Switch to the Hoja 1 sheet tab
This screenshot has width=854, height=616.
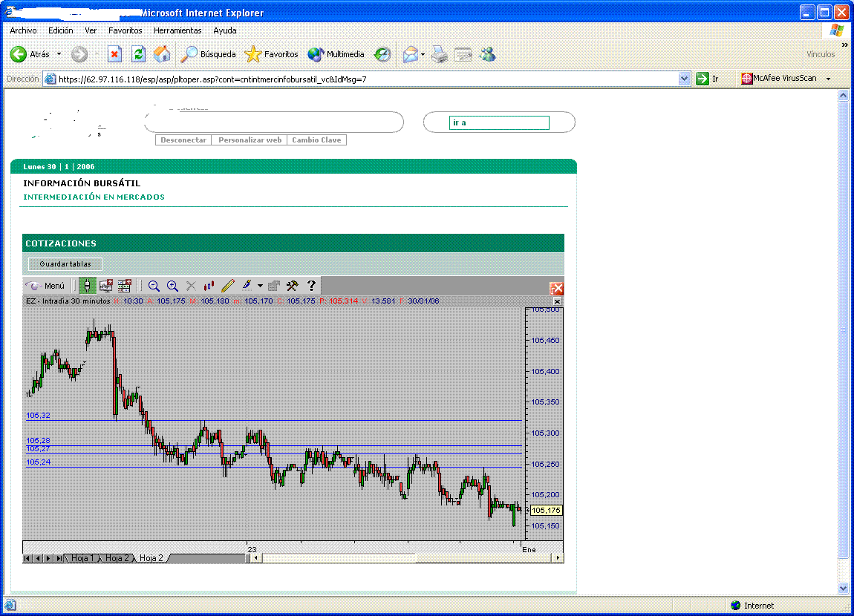(x=82, y=558)
